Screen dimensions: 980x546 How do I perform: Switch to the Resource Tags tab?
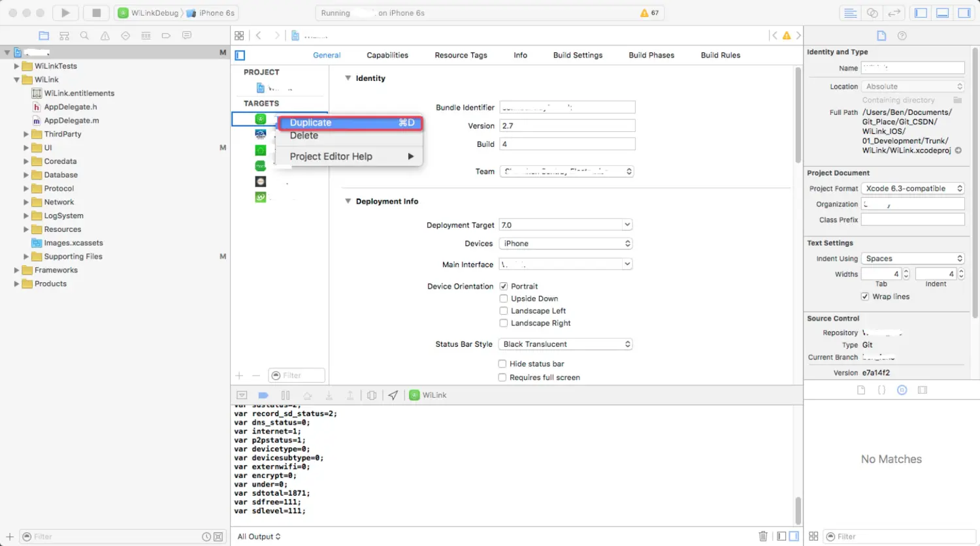coord(461,56)
